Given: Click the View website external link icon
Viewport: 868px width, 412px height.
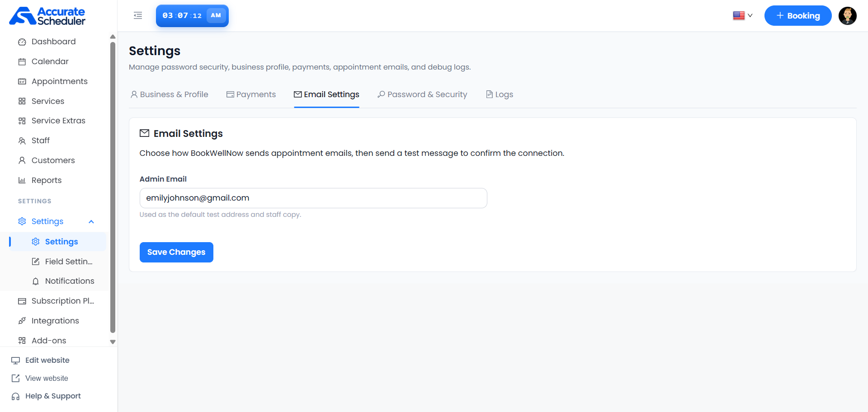Looking at the screenshot, I should pyautogui.click(x=16, y=378).
